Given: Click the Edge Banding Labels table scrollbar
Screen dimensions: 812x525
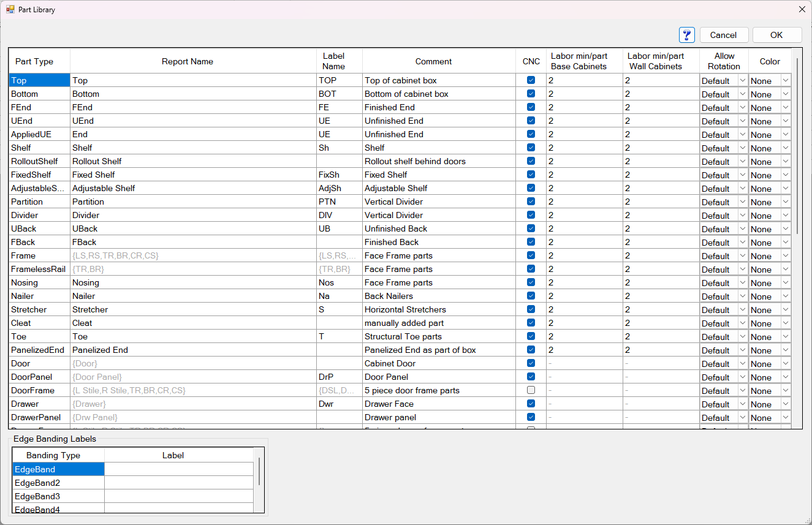Looking at the screenshot, I should 260,470.
